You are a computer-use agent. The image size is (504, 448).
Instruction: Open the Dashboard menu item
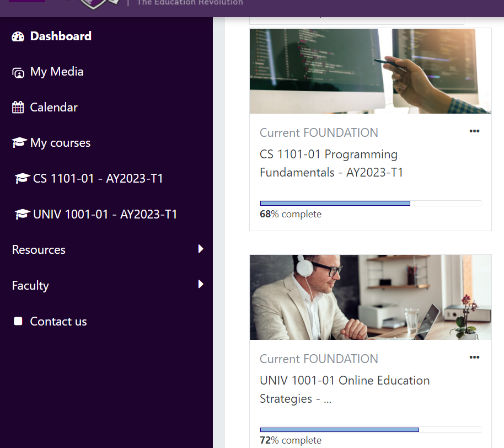[x=61, y=36]
